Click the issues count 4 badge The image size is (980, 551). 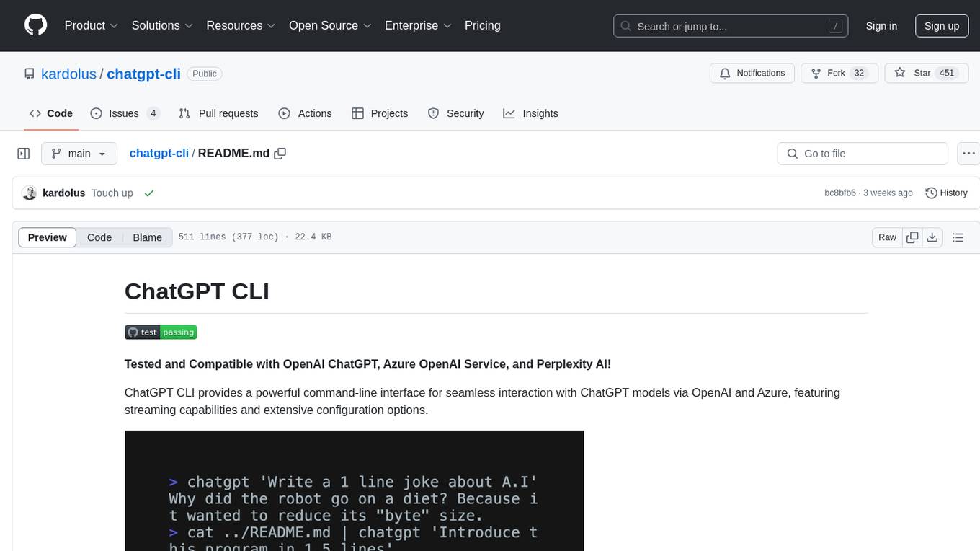(x=153, y=113)
